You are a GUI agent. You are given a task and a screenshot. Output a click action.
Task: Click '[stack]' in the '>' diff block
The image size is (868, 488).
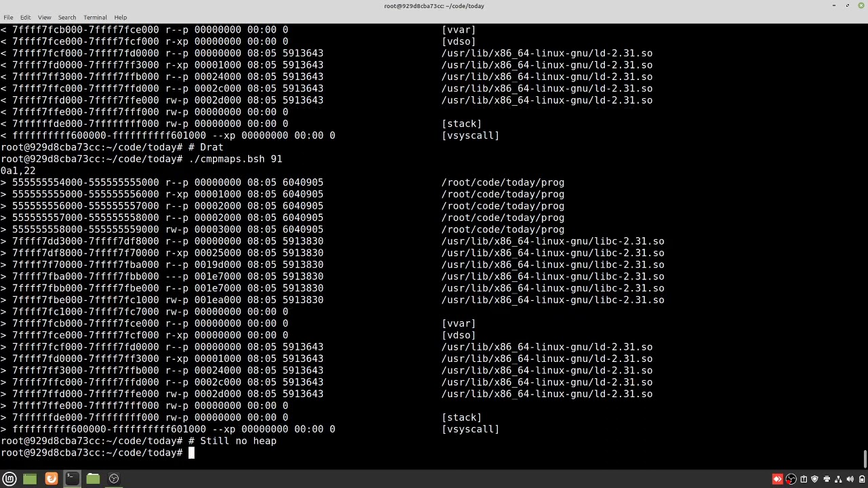point(462,418)
